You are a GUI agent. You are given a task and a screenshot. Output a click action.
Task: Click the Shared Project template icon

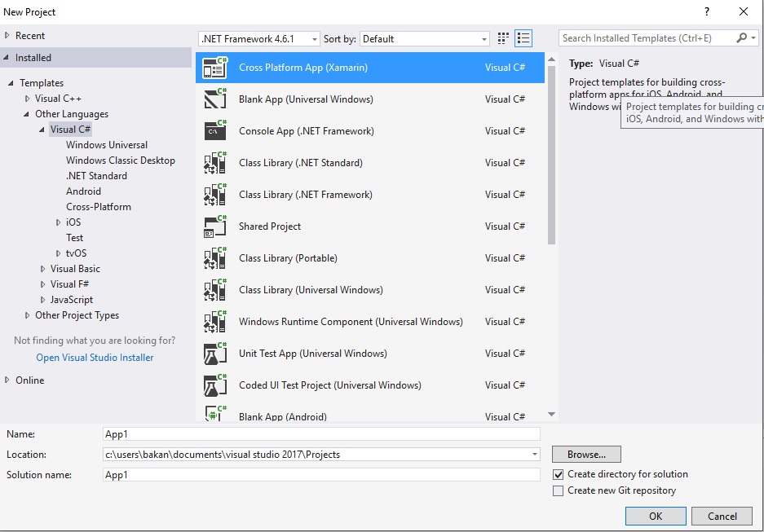click(x=215, y=226)
